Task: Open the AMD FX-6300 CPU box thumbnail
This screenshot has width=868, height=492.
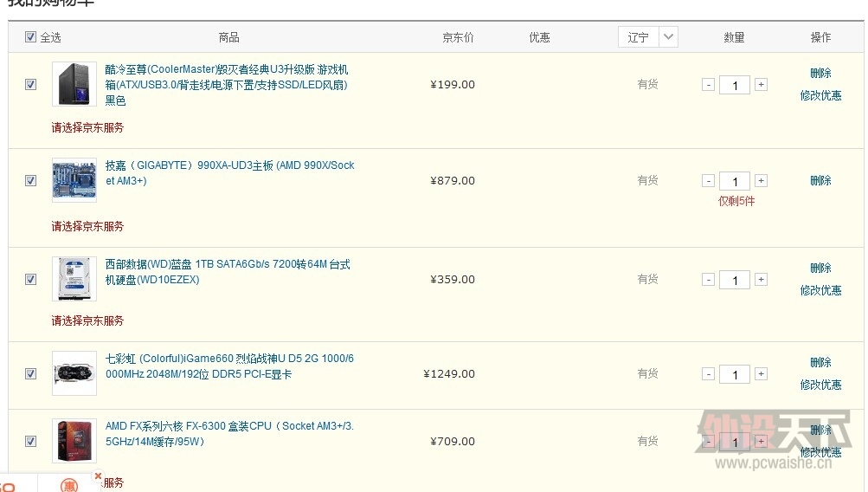Action: coord(74,441)
